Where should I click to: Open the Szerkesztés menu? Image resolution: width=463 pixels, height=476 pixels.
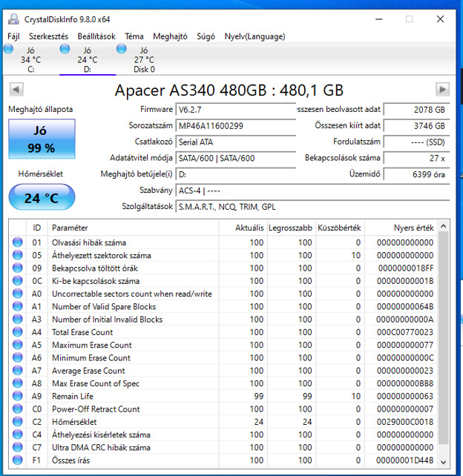click(49, 36)
